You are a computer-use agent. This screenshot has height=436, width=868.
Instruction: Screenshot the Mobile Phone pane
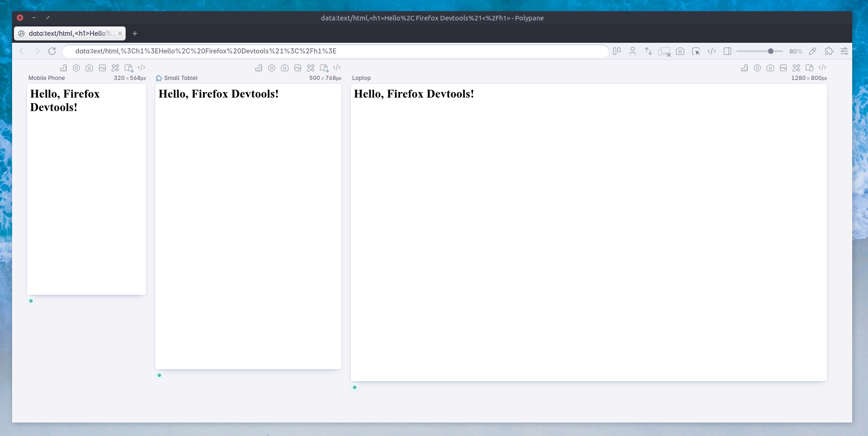(89, 68)
